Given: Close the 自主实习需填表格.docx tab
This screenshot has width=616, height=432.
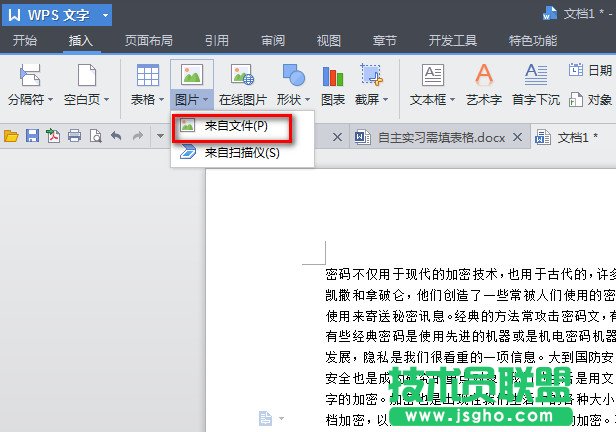Looking at the screenshot, I should pos(518,137).
